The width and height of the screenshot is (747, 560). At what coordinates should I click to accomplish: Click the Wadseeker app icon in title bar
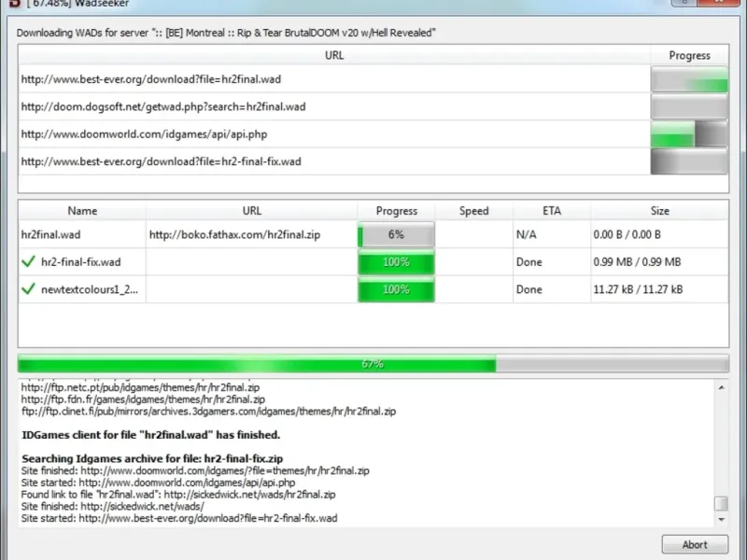click(15, 4)
